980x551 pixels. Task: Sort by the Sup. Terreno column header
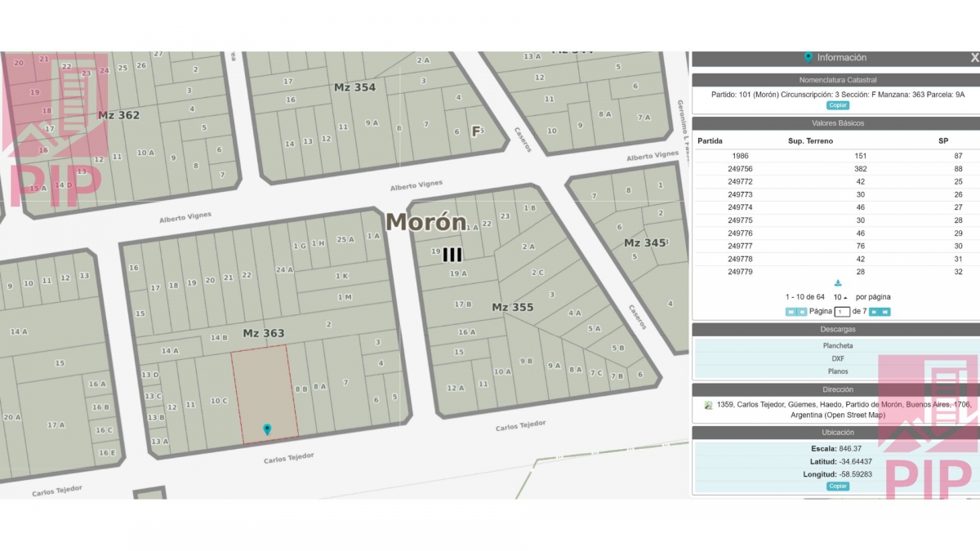coord(810,140)
